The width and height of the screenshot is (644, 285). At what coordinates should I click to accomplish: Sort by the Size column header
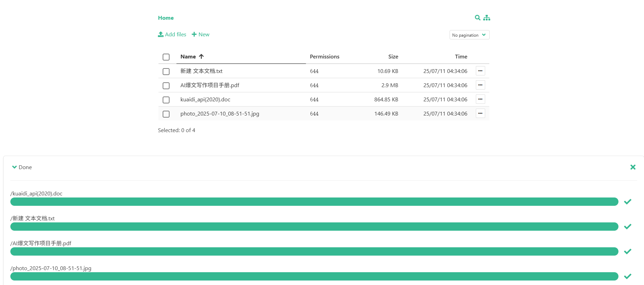pyautogui.click(x=393, y=57)
